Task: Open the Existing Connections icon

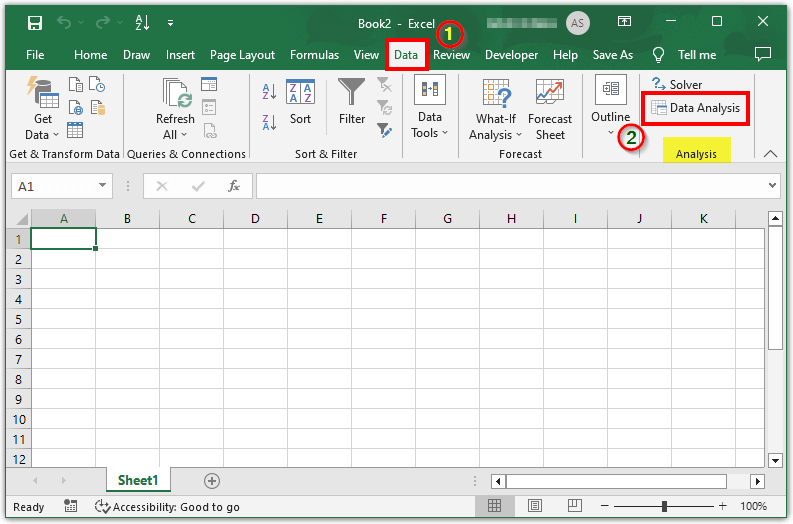Action: coord(98,108)
